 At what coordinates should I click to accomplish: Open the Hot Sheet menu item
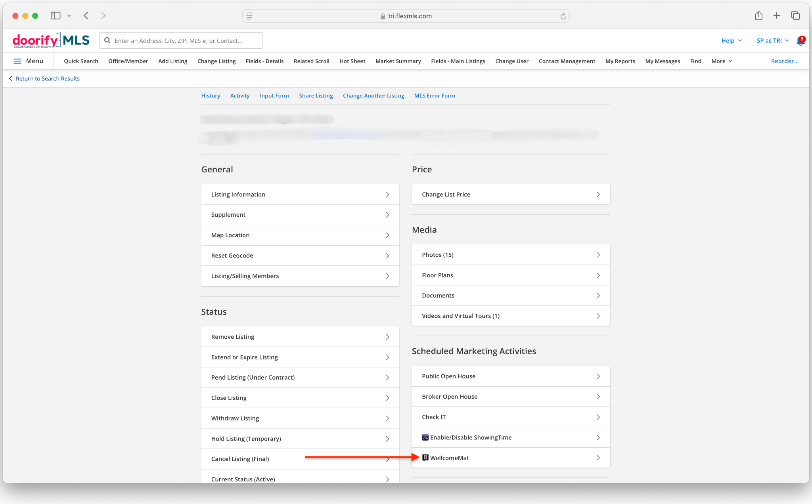click(x=352, y=61)
